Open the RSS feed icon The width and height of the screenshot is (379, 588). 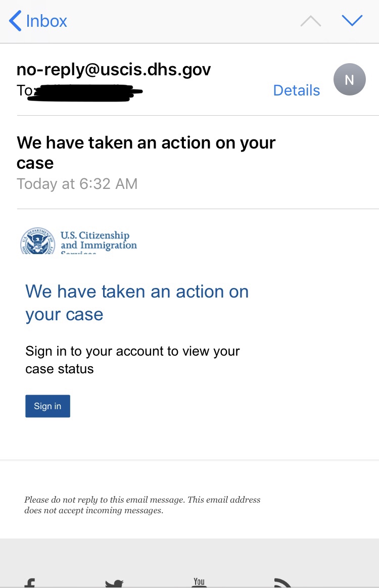click(282, 583)
